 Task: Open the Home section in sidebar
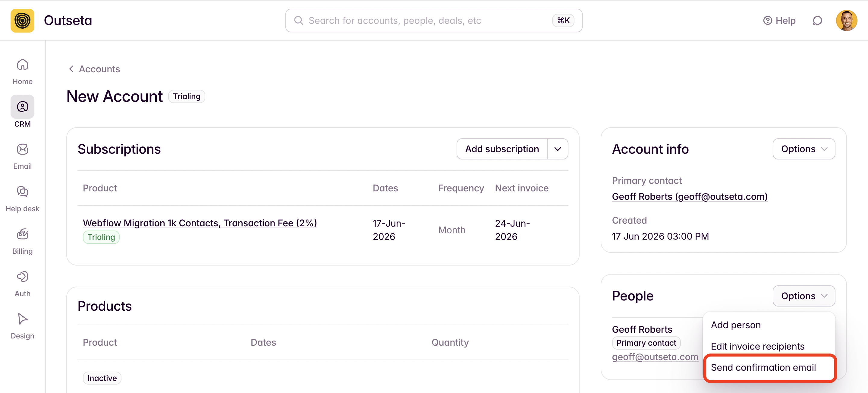point(22,72)
